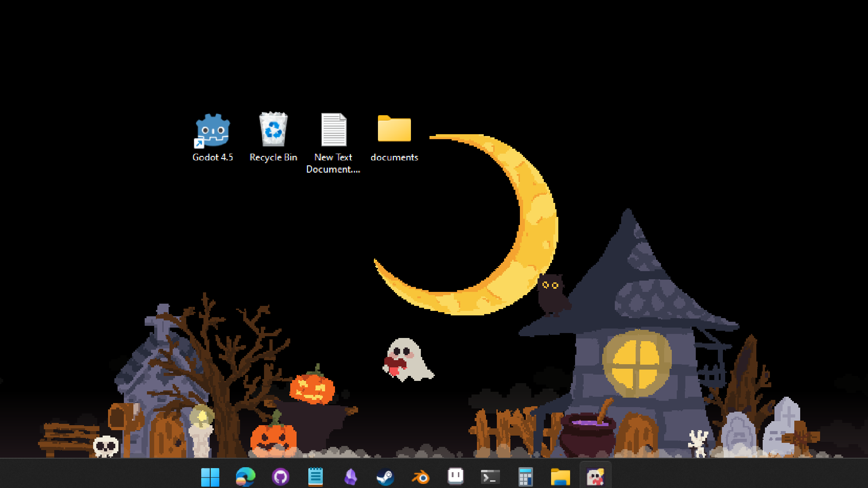Screen dimensions: 868x488
Task: Click the floating ghost character on desktop
Action: coord(406,359)
